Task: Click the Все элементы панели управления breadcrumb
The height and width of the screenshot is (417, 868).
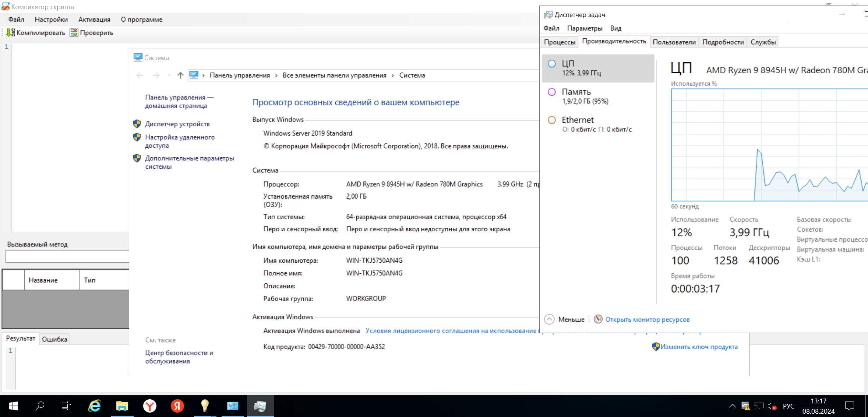Action: click(334, 76)
